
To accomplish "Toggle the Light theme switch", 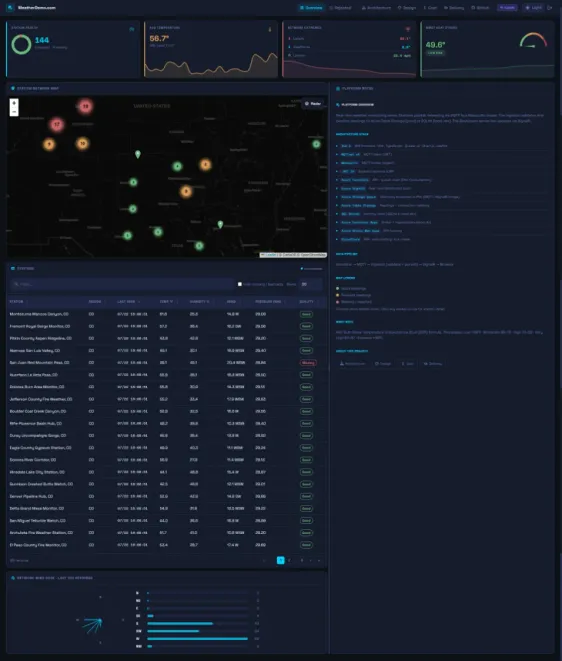I will (x=533, y=8).
